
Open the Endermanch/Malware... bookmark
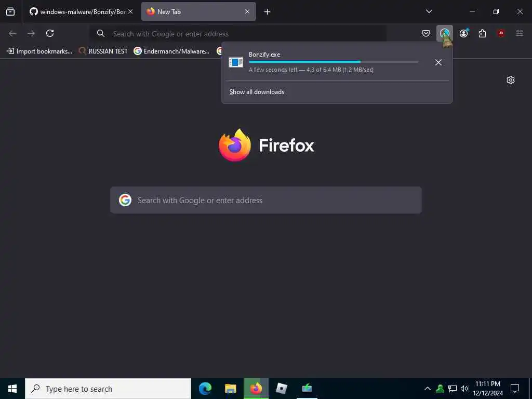(171, 51)
